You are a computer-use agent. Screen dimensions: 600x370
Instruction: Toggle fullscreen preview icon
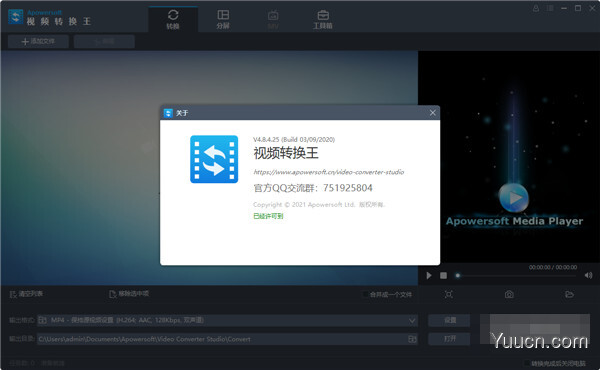[x=449, y=294]
